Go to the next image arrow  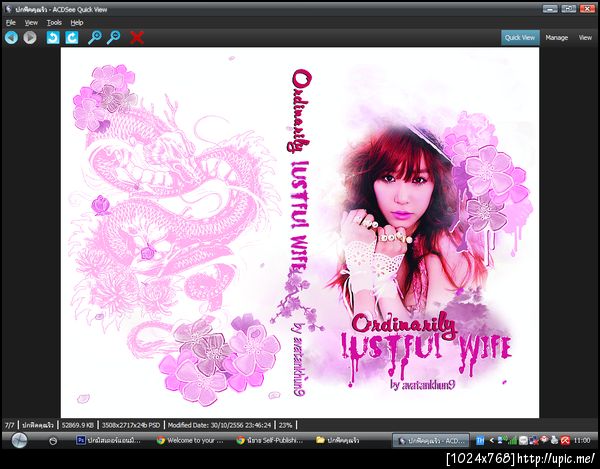[30, 37]
